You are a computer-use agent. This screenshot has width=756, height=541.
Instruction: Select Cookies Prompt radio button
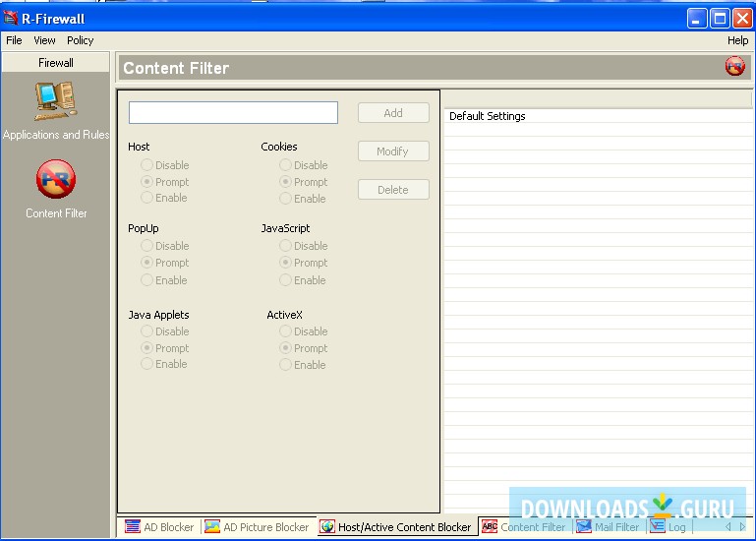pos(285,181)
